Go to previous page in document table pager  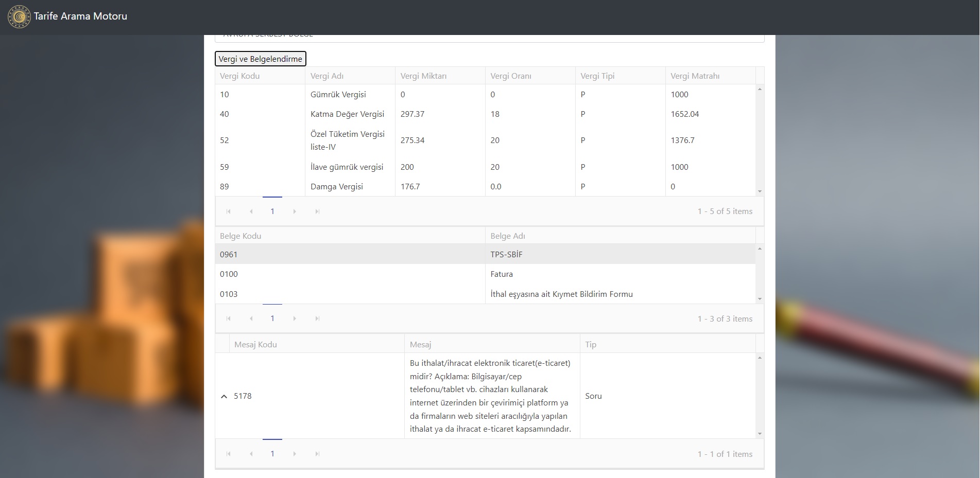251,318
